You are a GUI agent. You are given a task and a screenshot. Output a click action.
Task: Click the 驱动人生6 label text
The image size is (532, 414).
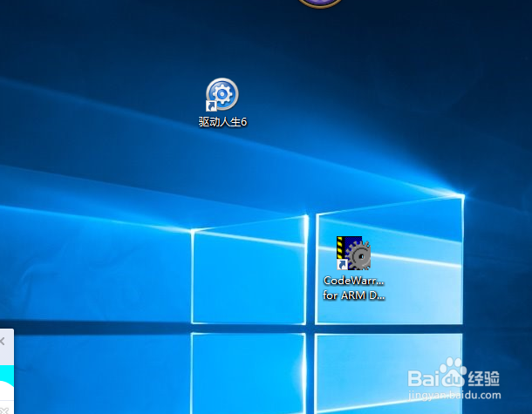tap(223, 122)
